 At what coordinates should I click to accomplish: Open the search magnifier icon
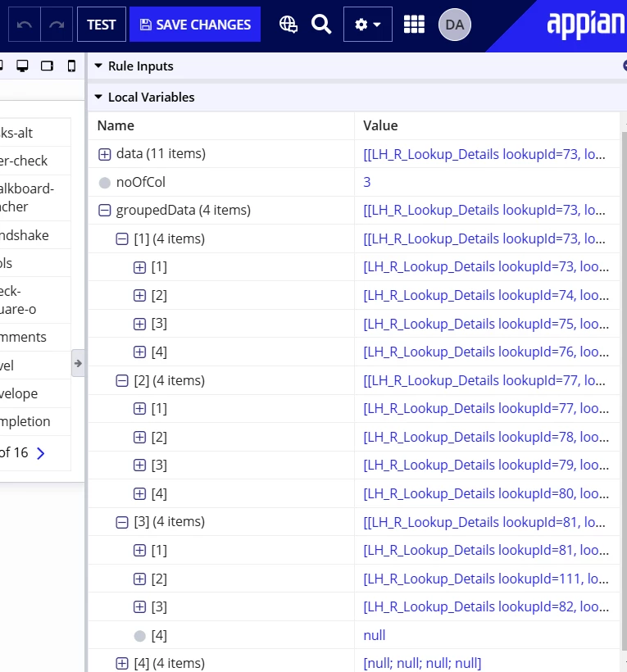pos(321,25)
